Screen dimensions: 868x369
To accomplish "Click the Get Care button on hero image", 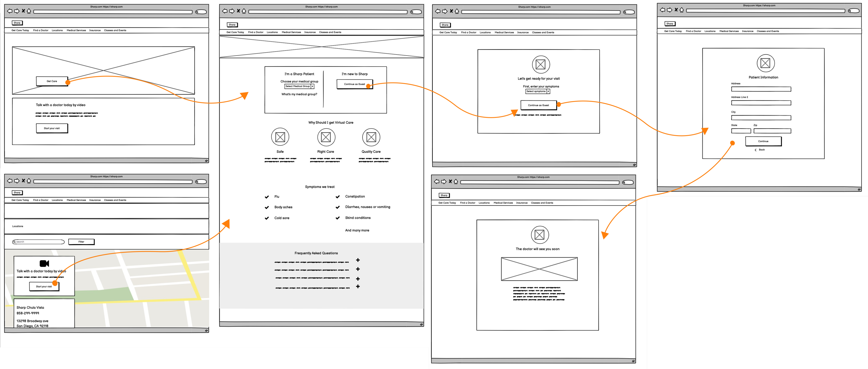I will (x=52, y=81).
